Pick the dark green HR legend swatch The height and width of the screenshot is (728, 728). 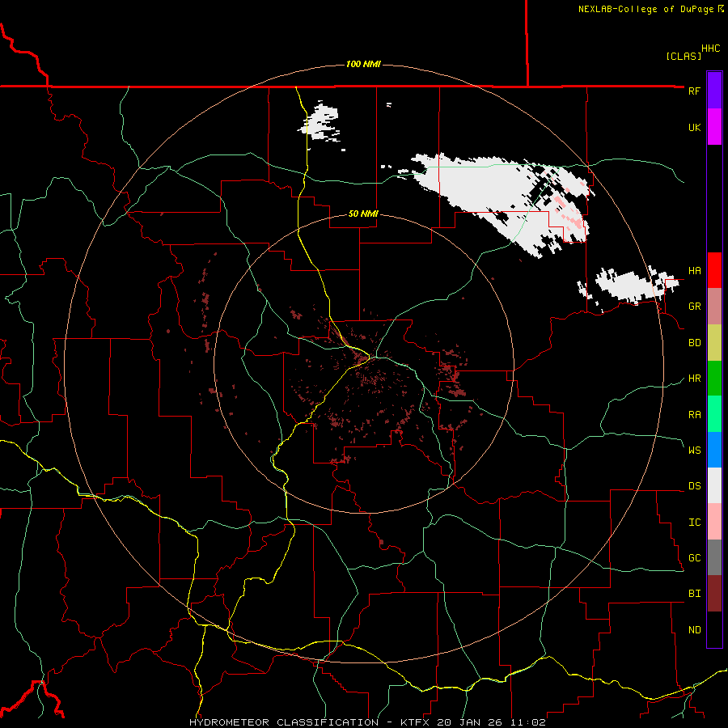714,379
